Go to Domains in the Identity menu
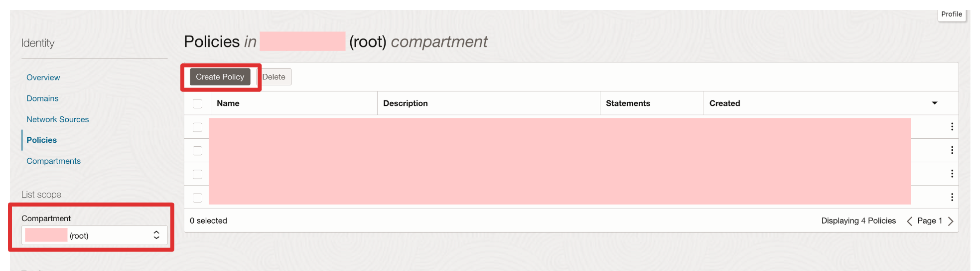 pyautogui.click(x=42, y=98)
